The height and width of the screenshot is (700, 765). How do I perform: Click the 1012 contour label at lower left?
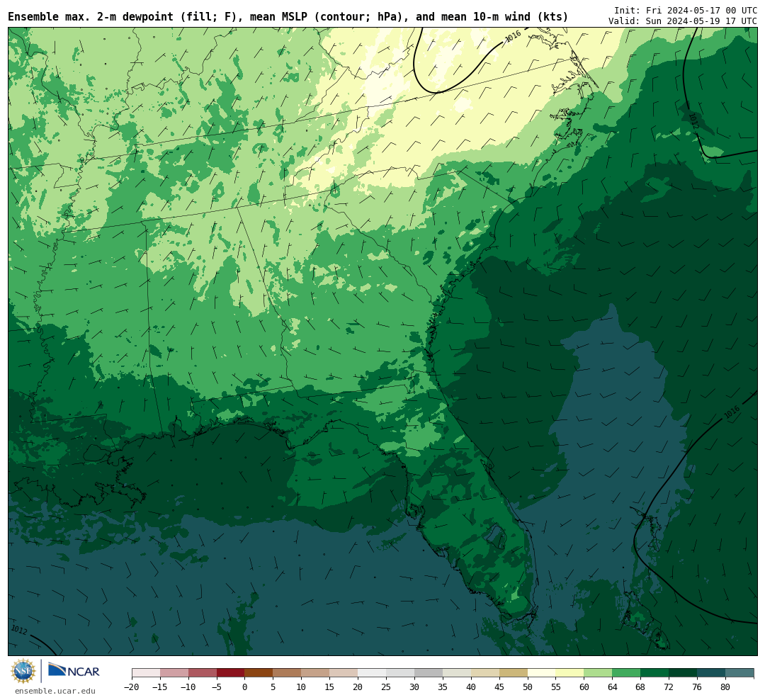19,630
